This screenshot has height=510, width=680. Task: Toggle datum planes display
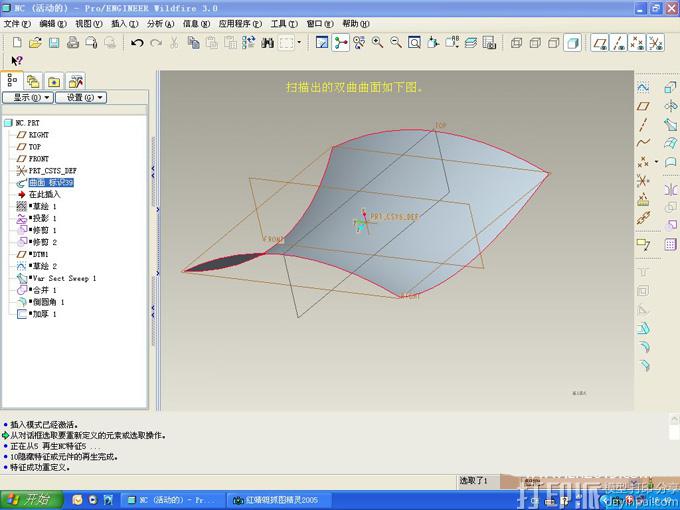(x=600, y=43)
